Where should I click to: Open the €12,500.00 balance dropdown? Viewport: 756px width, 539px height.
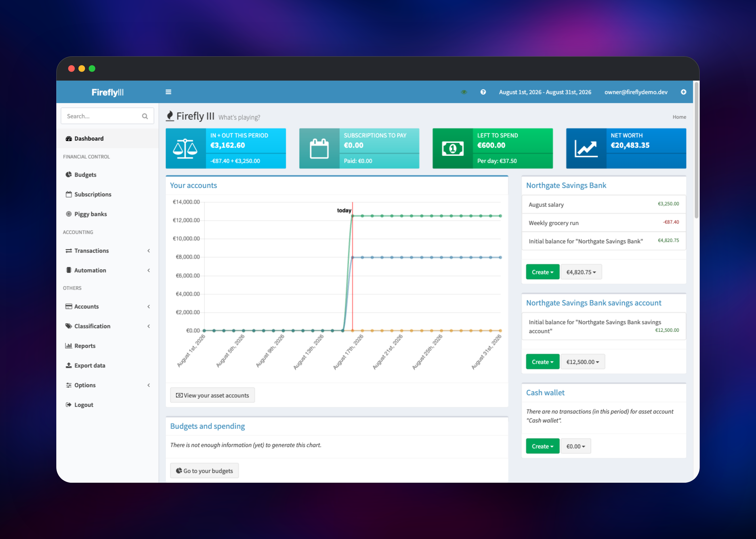pyautogui.click(x=582, y=362)
